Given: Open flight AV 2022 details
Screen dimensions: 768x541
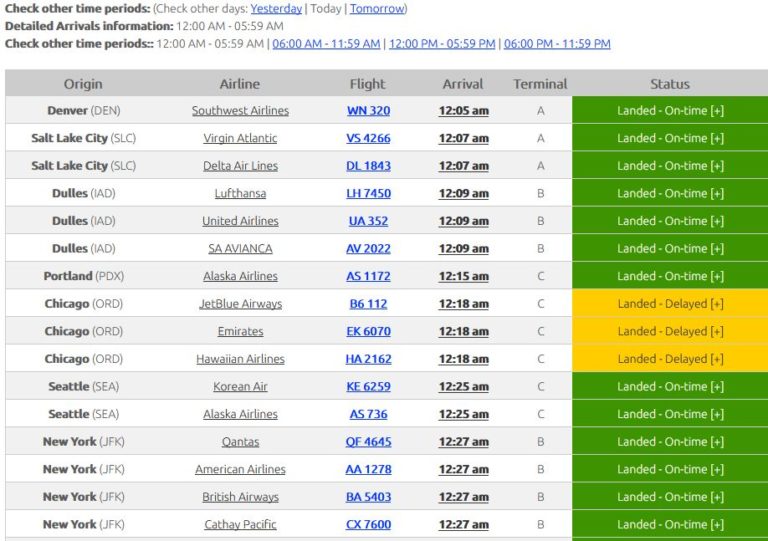Looking at the screenshot, I should point(368,249).
